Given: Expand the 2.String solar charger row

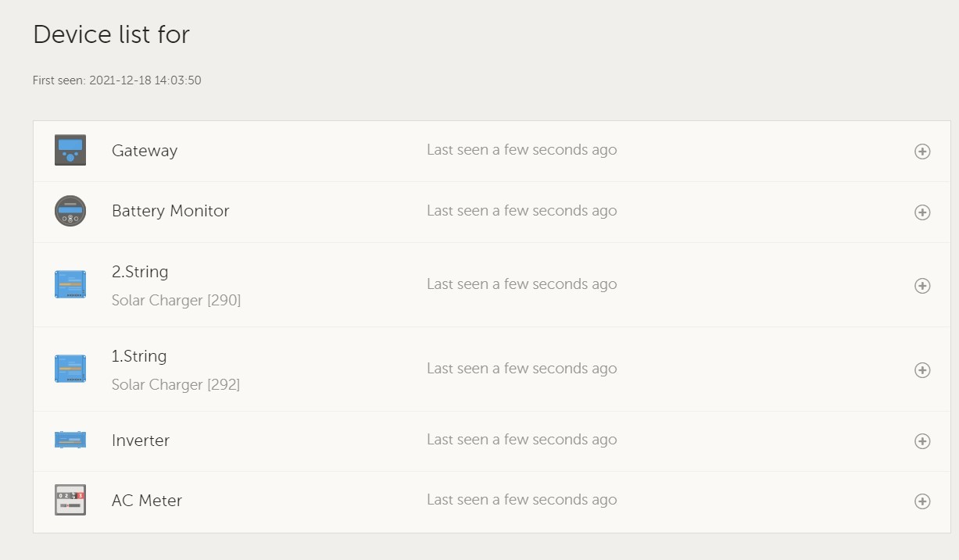Looking at the screenshot, I should coord(922,286).
